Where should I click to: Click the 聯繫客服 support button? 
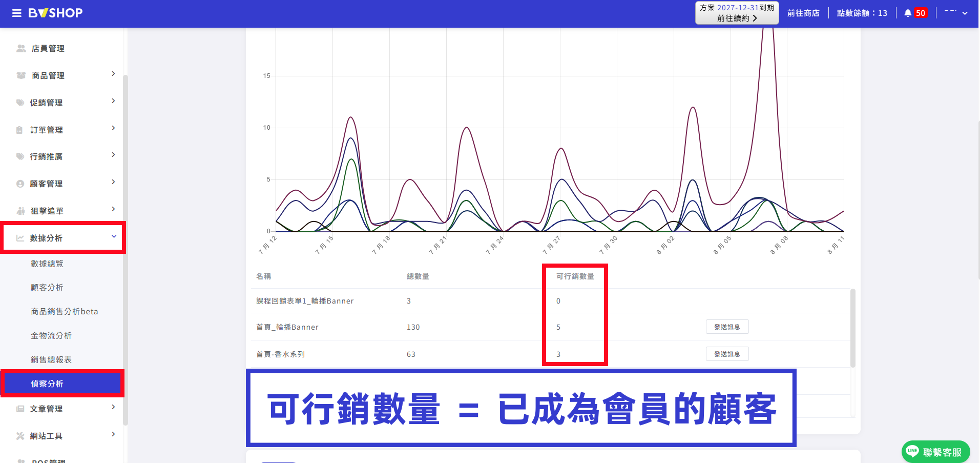[x=935, y=452]
